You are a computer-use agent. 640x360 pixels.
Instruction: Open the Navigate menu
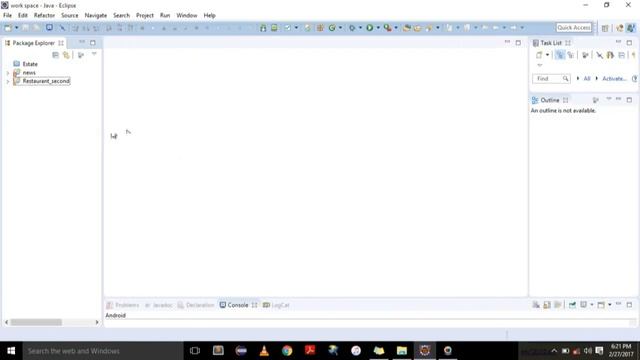point(96,16)
